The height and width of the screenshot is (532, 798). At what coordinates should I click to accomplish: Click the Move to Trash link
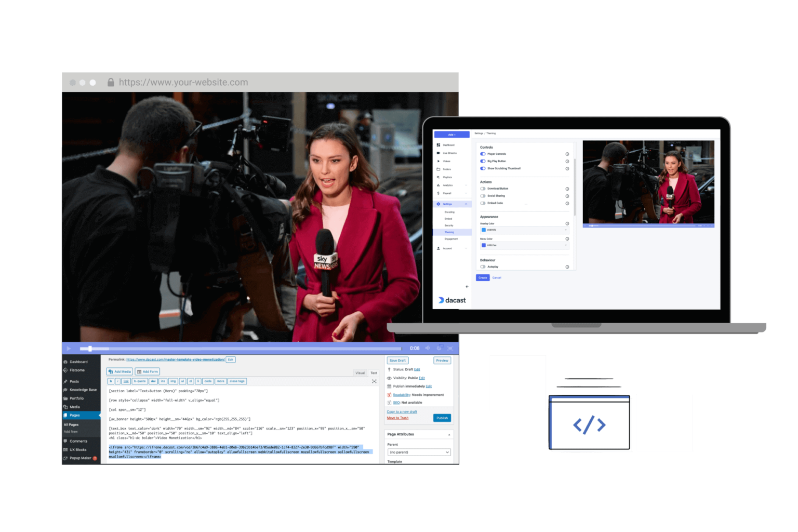397,418
